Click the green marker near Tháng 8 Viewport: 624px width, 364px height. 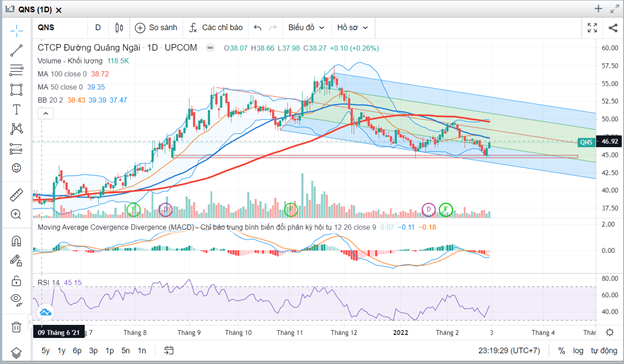(134, 209)
